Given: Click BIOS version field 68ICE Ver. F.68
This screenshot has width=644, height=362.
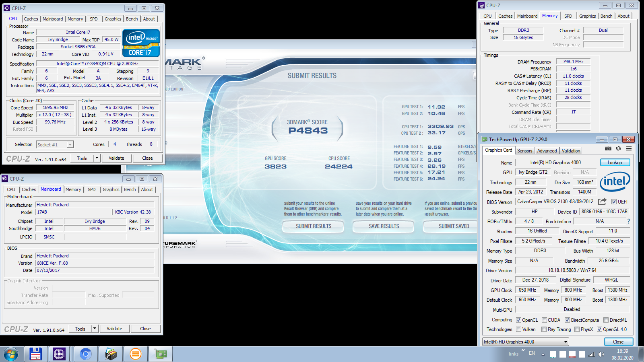Looking at the screenshot, I should 95,263.
